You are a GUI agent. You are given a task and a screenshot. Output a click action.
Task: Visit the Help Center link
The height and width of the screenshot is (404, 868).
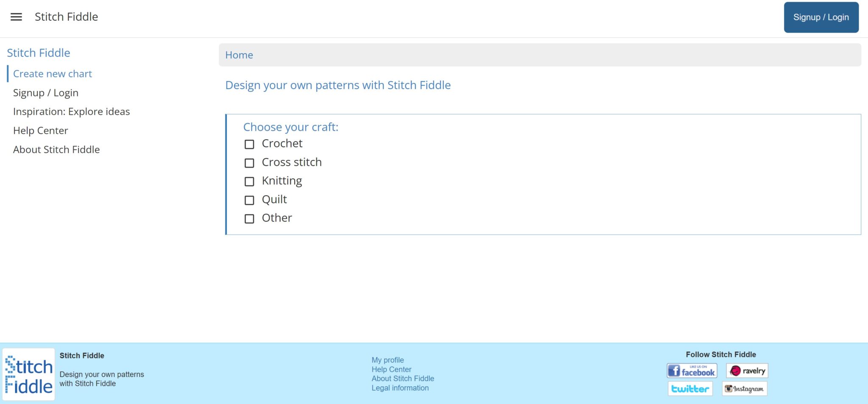point(41,130)
